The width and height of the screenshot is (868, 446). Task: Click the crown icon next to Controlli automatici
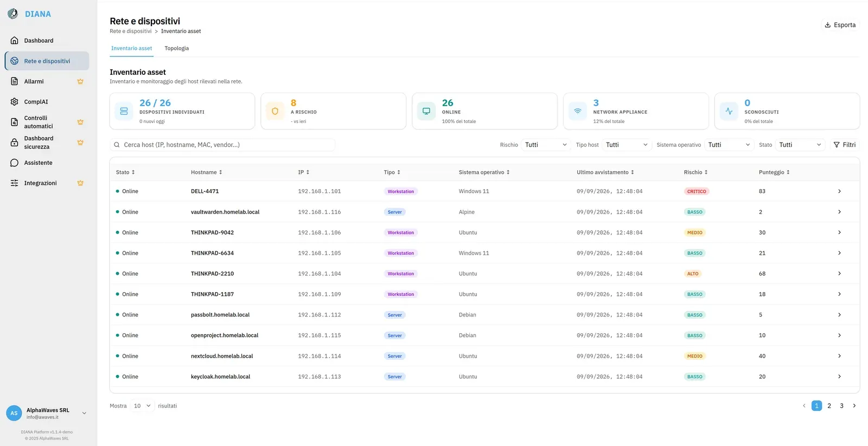80,122
